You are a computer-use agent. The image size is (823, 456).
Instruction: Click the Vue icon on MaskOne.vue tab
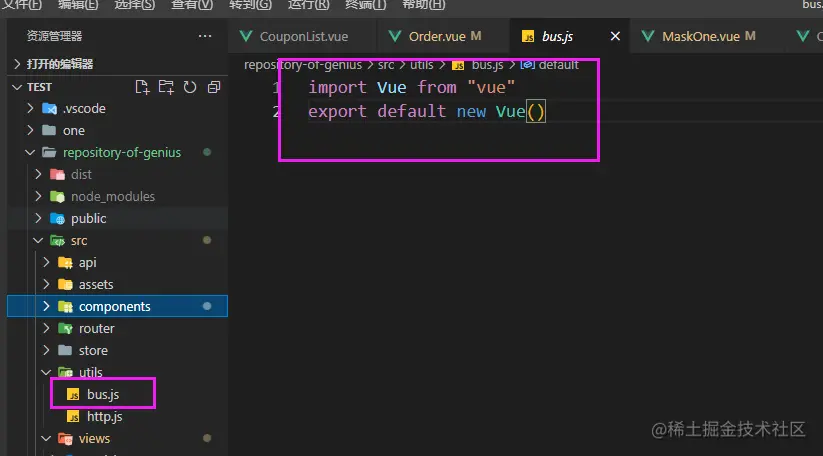point(648,36)
